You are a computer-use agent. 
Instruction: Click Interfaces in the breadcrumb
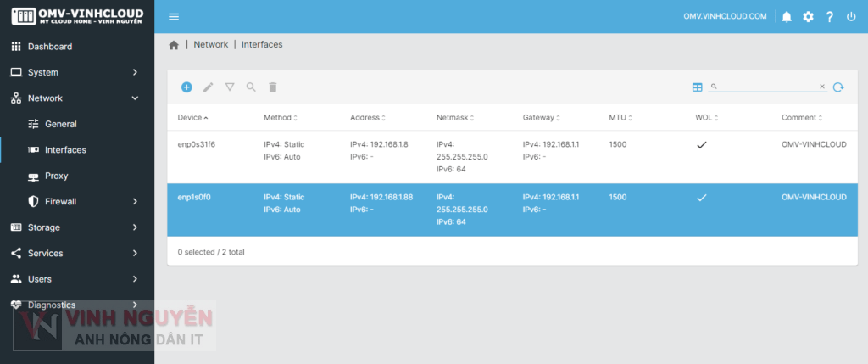[262, 44]
